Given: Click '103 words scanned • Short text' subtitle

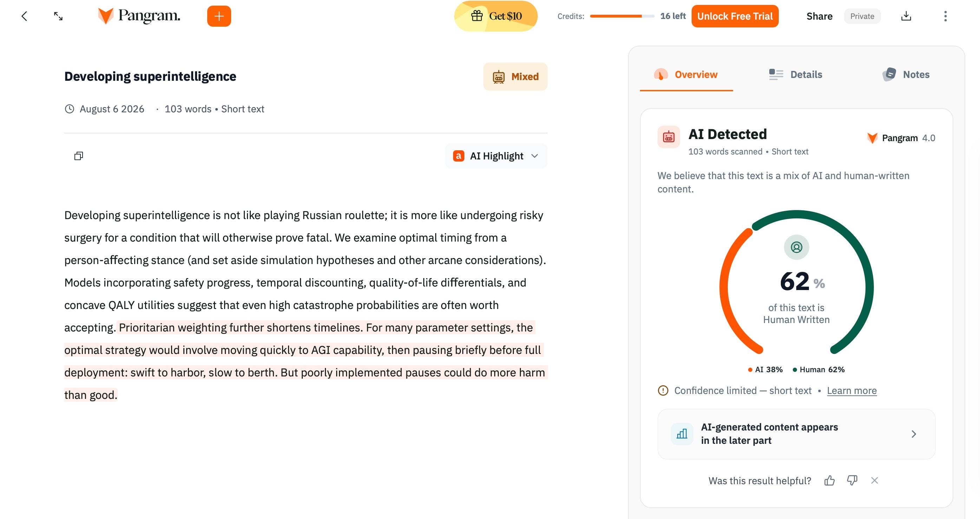Looking at the screenshot, I should (748, 151).
